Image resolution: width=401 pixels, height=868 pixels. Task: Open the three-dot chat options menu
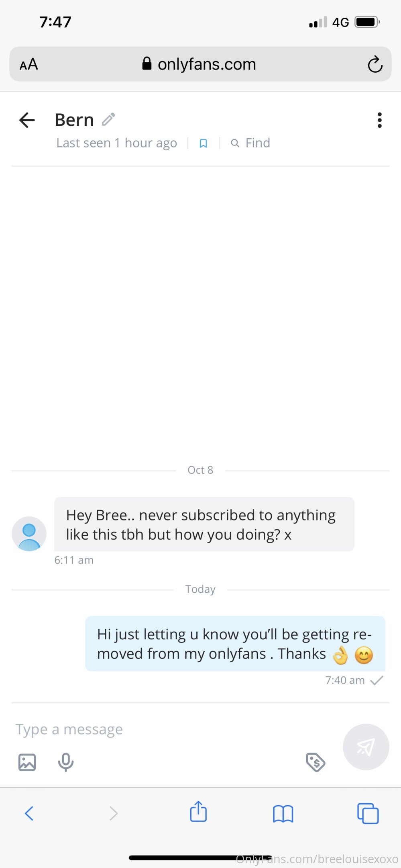tap(379, 120)
